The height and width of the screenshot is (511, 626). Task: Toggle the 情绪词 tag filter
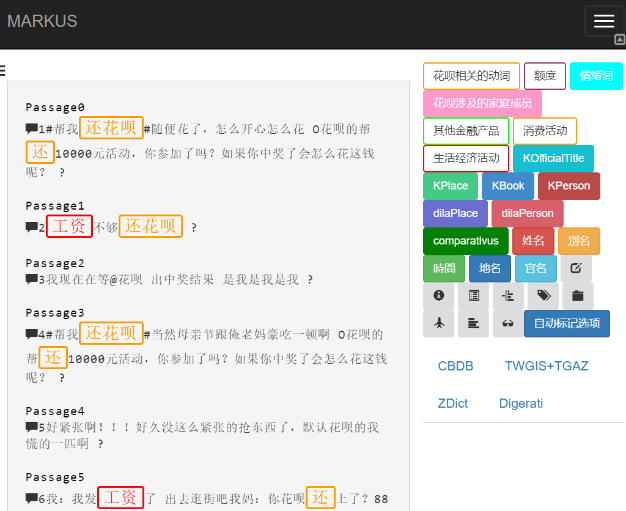click(595, 76)
